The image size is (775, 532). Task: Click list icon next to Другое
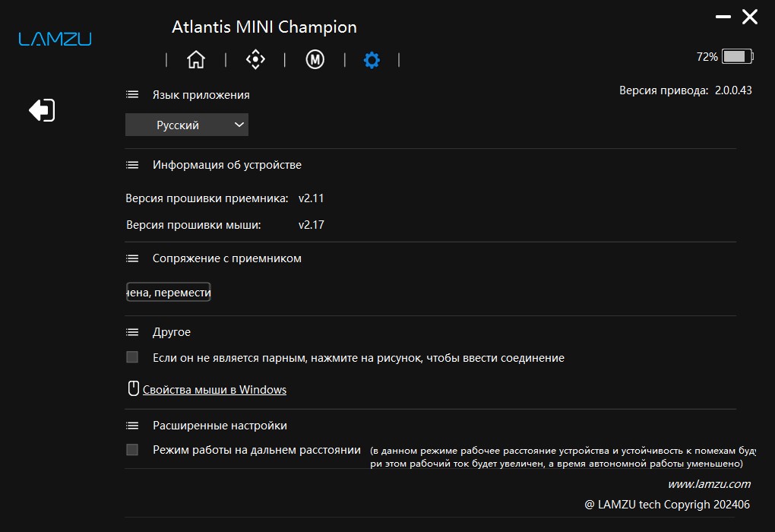(132, 332)
